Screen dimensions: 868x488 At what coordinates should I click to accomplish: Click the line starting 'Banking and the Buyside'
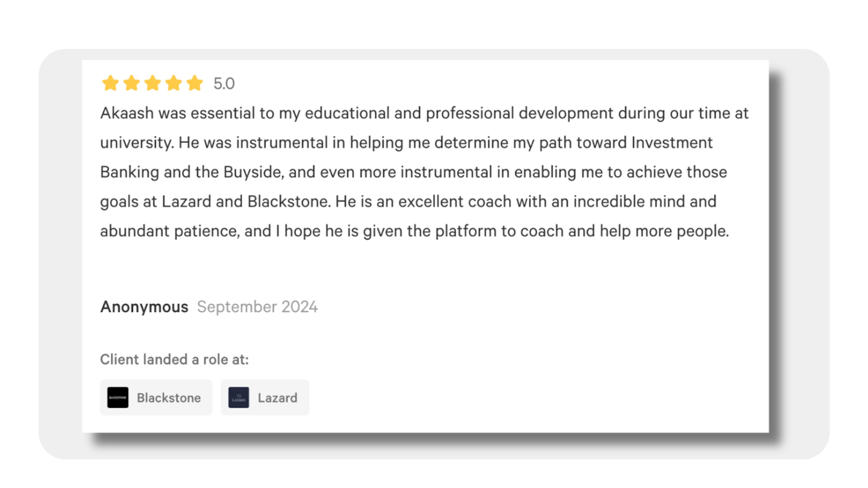tap(414, 172)
